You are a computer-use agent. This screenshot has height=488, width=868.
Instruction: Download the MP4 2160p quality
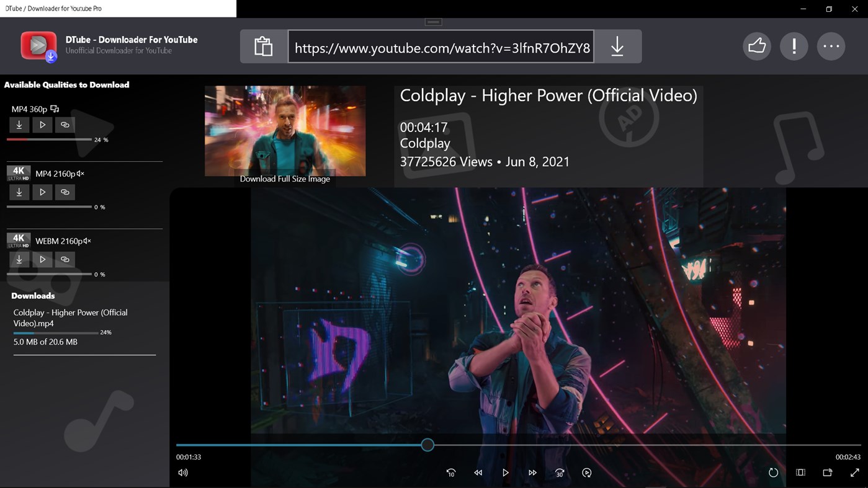coord(19,192)
